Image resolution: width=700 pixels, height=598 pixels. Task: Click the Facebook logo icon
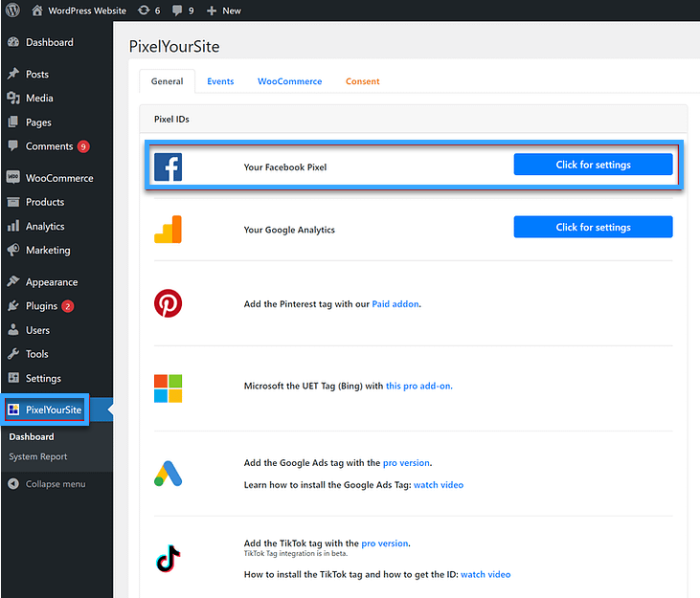click(x=168, y=166)
